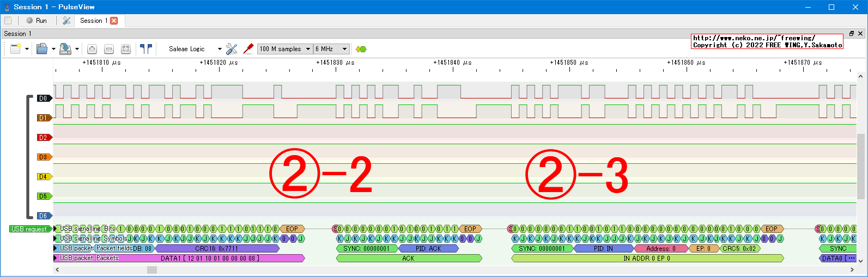Click the zoom-to-fit icon

[126, 49]
